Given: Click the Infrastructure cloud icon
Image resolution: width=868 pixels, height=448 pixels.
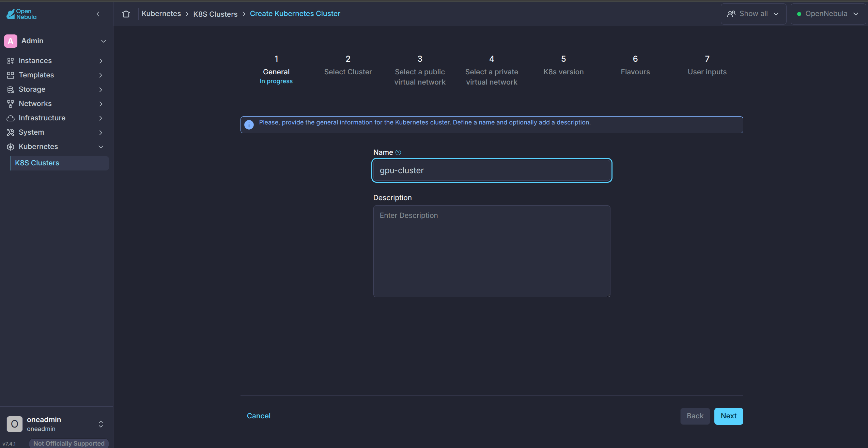Looking at the screenshot, I should click(11, 118).
